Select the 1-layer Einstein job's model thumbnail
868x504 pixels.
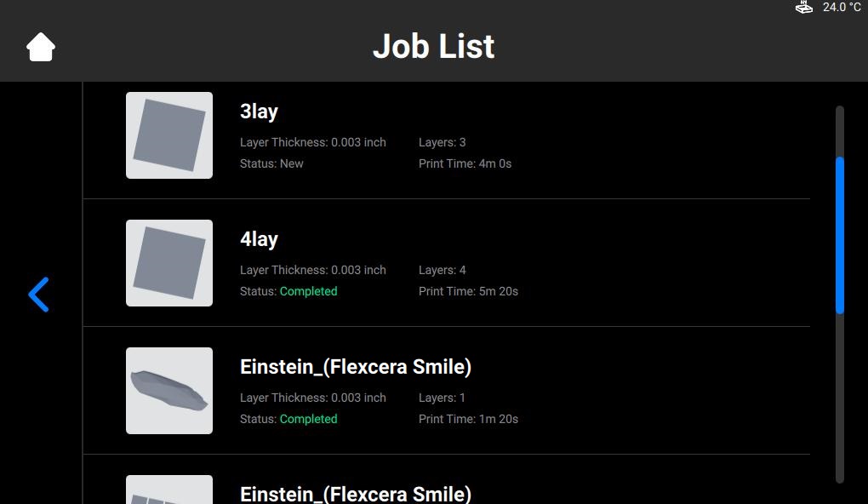coord(169,391)
